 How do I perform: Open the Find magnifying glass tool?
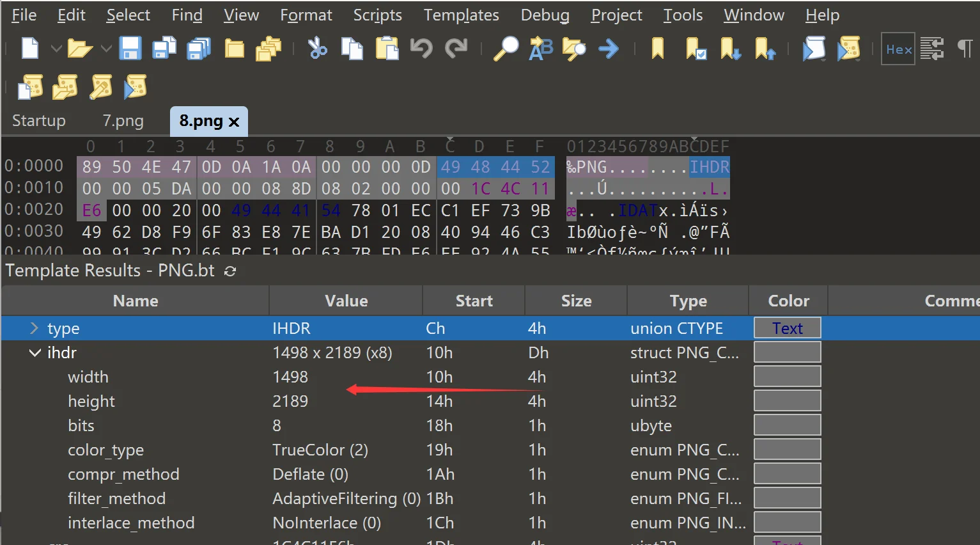(506, 49)
